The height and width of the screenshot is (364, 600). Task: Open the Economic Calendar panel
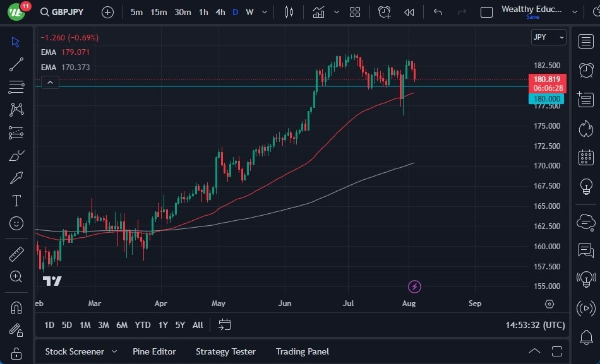(587, 156)
